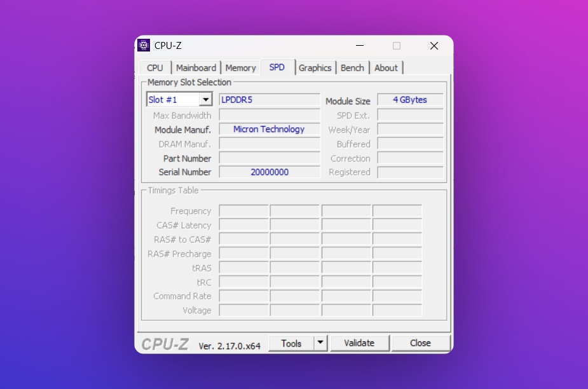Switch to the Memory tab

240,68
